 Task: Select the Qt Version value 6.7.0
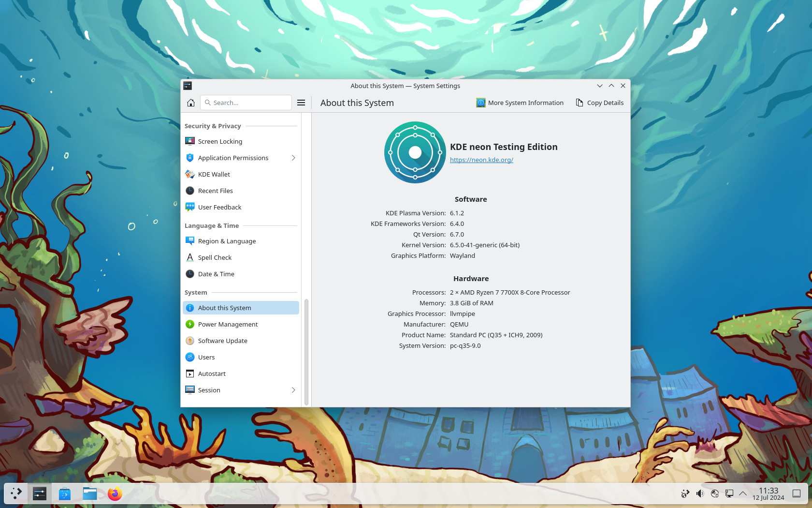[457, 234]
